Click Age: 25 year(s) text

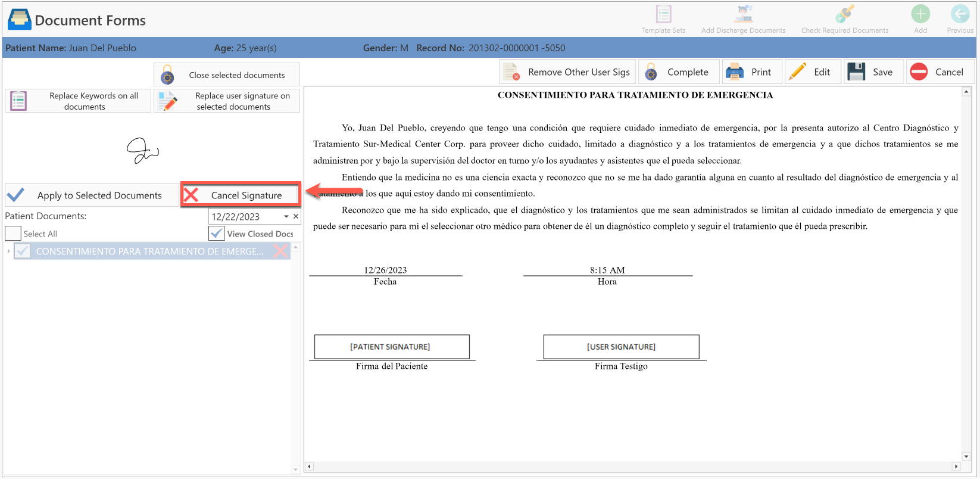click(245, 48)
